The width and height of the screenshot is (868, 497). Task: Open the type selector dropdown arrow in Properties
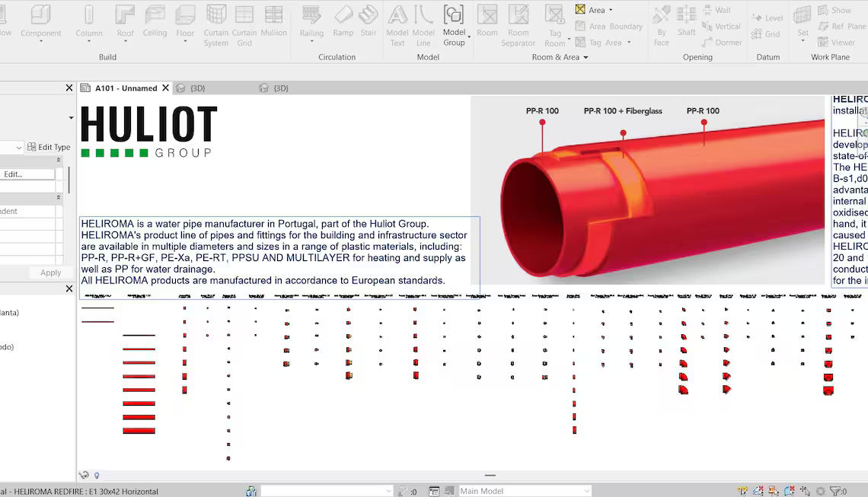pyautogui.click(x=71, y=117)
